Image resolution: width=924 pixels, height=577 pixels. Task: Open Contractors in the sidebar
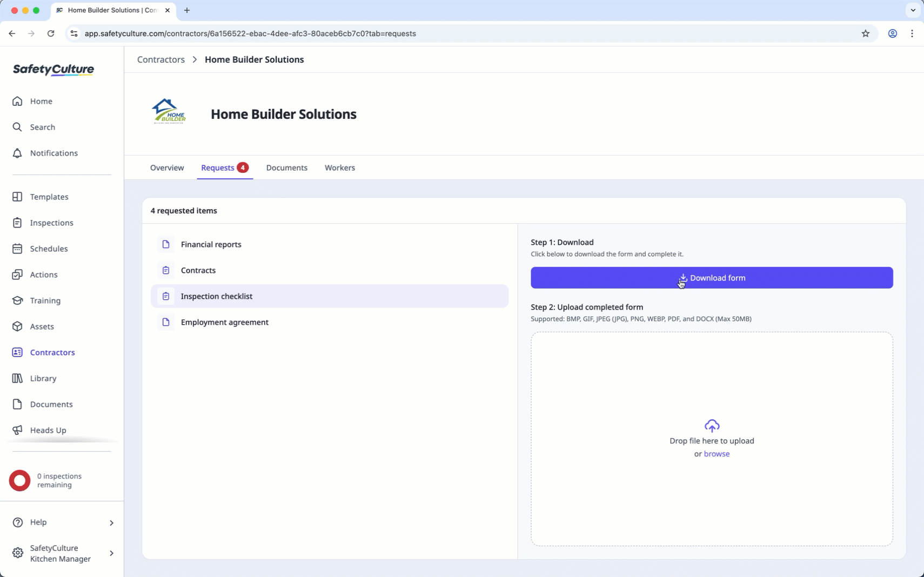(52, 352)
